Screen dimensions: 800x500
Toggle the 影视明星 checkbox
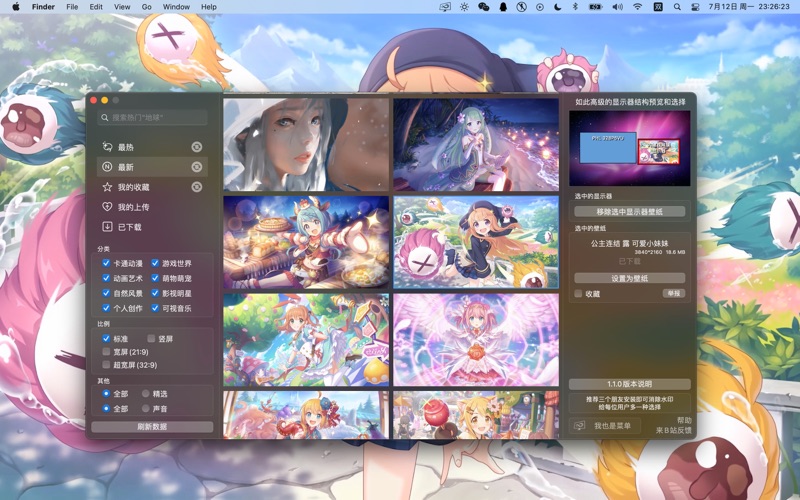coord(155,293)
